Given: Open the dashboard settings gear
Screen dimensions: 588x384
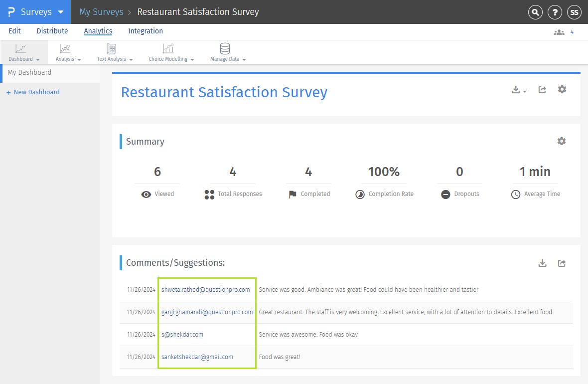Looking at the screenshot, I should (562, 89).
